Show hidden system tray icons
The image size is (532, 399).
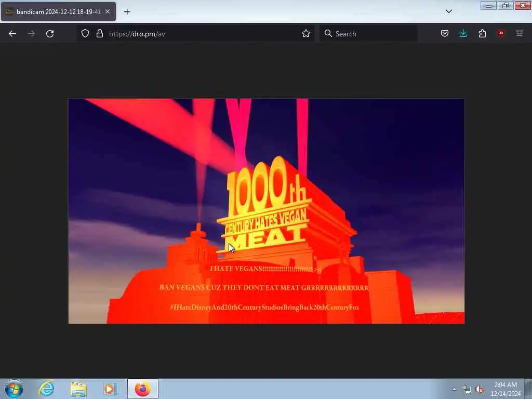click(x=454, y=389)
